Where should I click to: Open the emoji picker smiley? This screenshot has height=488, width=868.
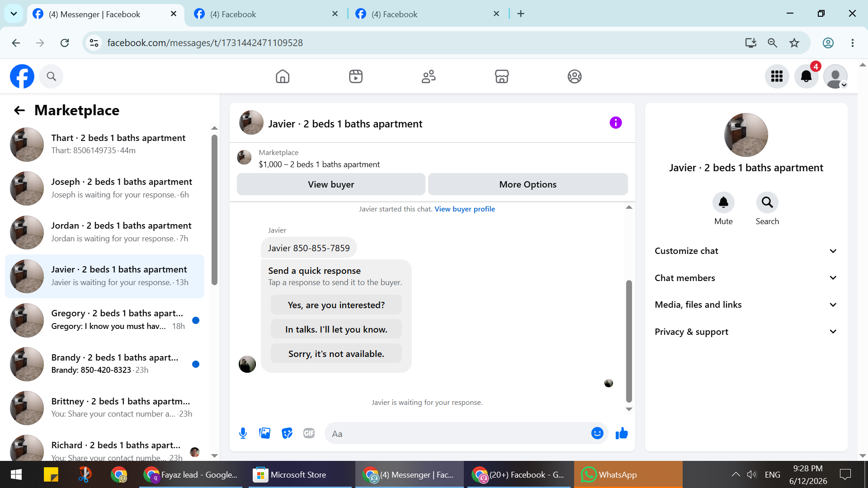597,433
